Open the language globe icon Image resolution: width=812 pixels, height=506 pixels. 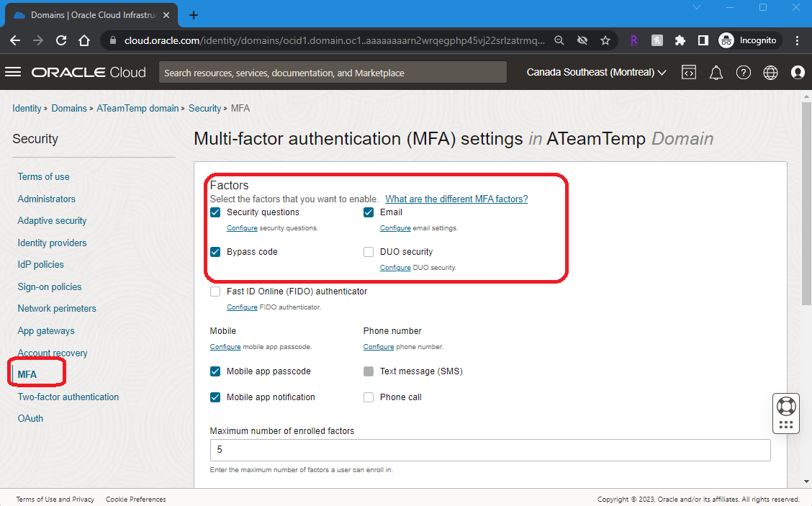pos(770,73)
